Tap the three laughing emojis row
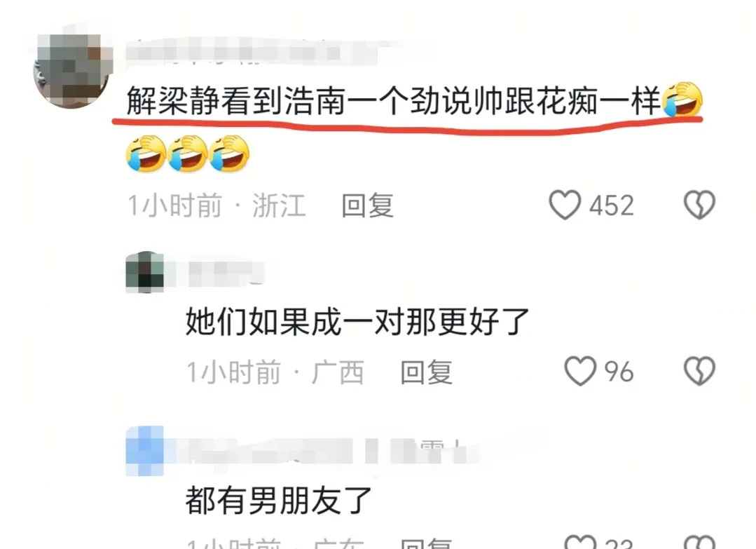Viewport: 756px width, 549px height. click(188, 154)
